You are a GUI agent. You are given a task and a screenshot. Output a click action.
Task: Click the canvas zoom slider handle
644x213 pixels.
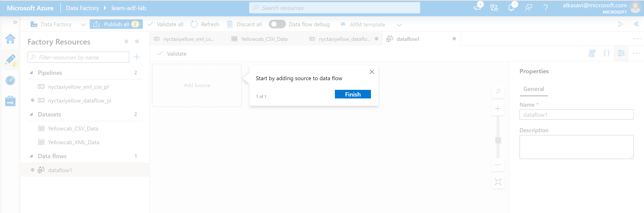pos(498,140)
